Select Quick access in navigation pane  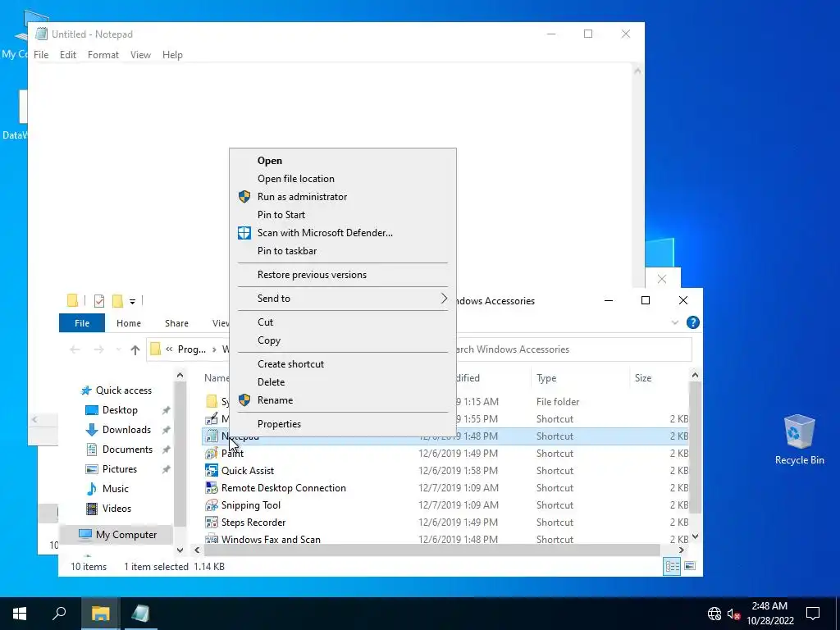(x=124, y=390)
